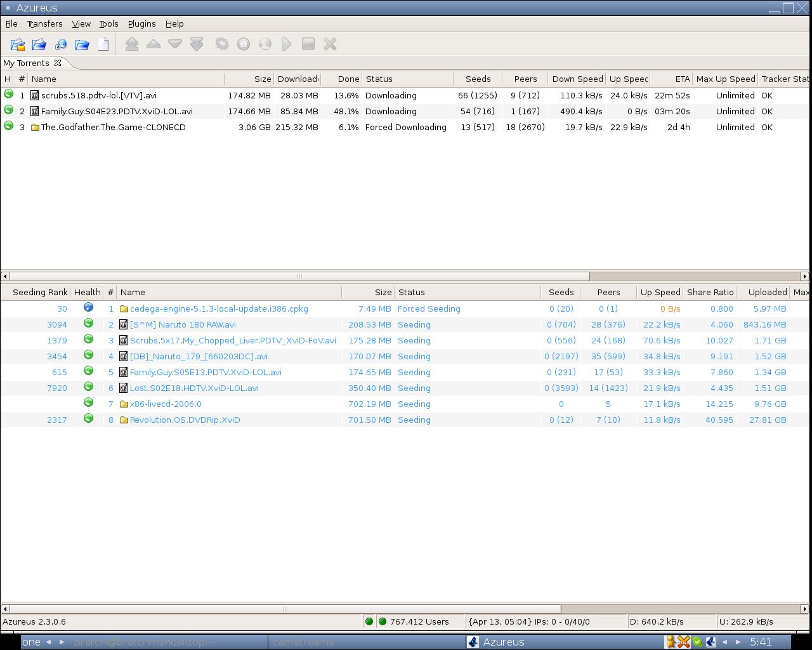Click the Azureus taskbar button
Viewport: 812px width, 650px height.
pyautogui.click(x=564, y=642)
